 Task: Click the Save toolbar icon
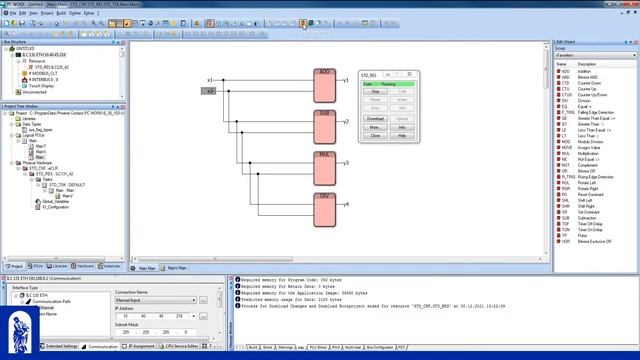(x=22, y=23)
